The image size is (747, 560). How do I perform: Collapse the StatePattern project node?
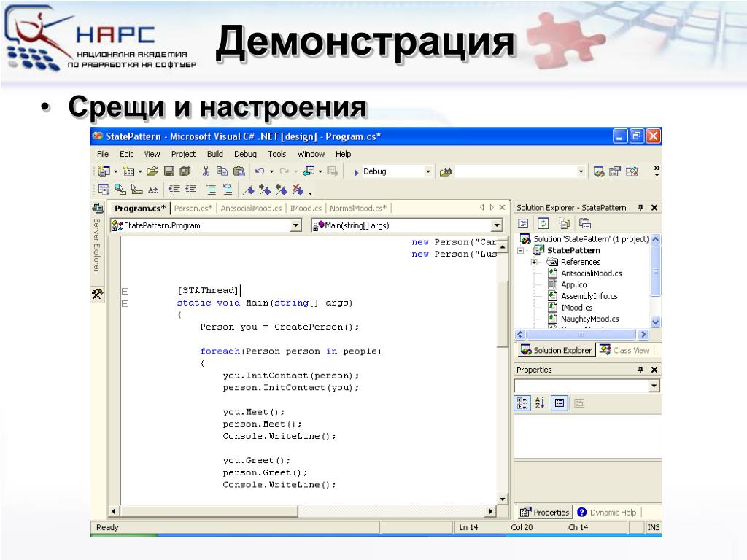tap(521, 251)
